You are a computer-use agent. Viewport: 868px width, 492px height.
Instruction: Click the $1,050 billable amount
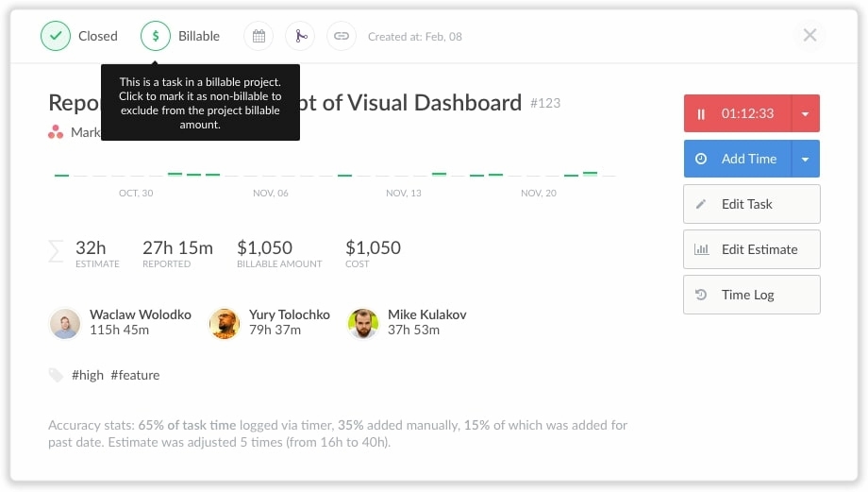click(264, 247)
